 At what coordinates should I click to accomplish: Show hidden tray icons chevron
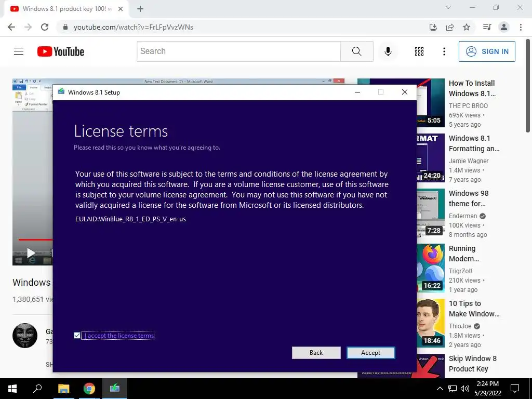[x=440, y=389]
